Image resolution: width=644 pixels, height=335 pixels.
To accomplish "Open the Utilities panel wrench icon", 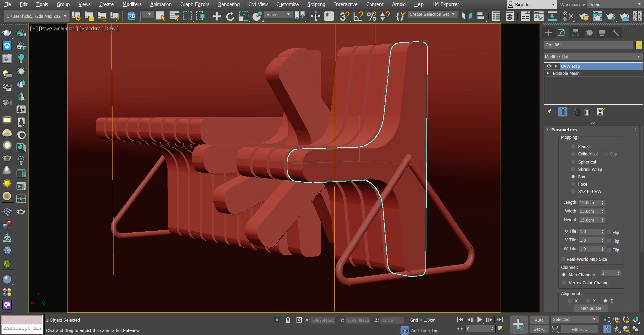I will [615, 33].
